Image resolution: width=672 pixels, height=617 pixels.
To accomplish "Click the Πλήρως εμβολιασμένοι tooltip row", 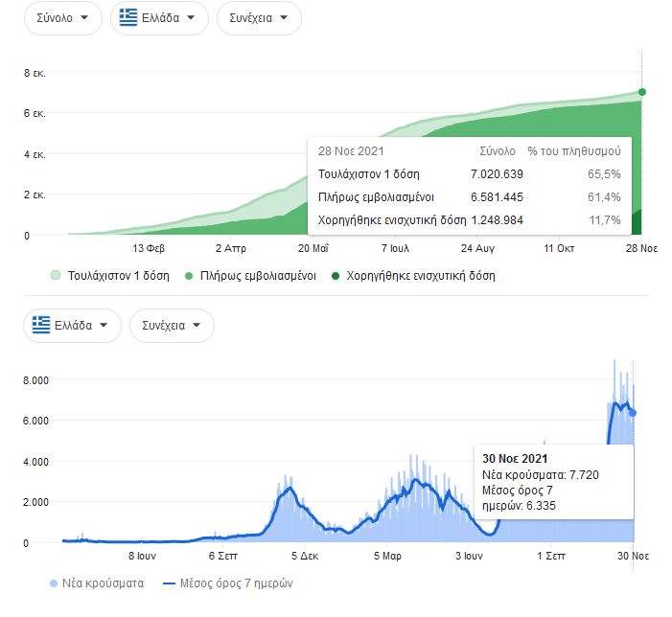I will (x=470, y=197).
